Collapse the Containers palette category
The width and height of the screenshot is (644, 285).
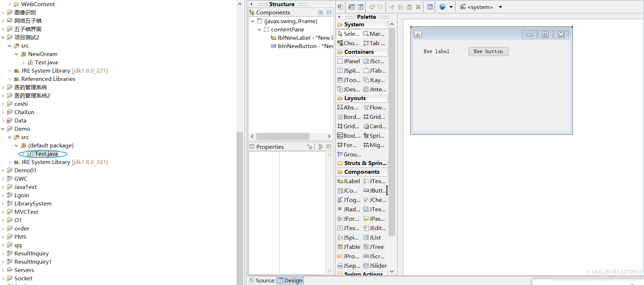click(x=362, y=52)
